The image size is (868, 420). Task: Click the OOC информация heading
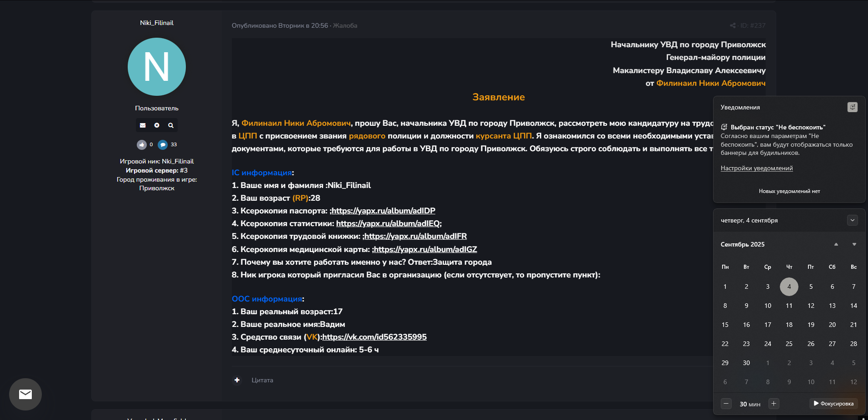coord(267,299)
